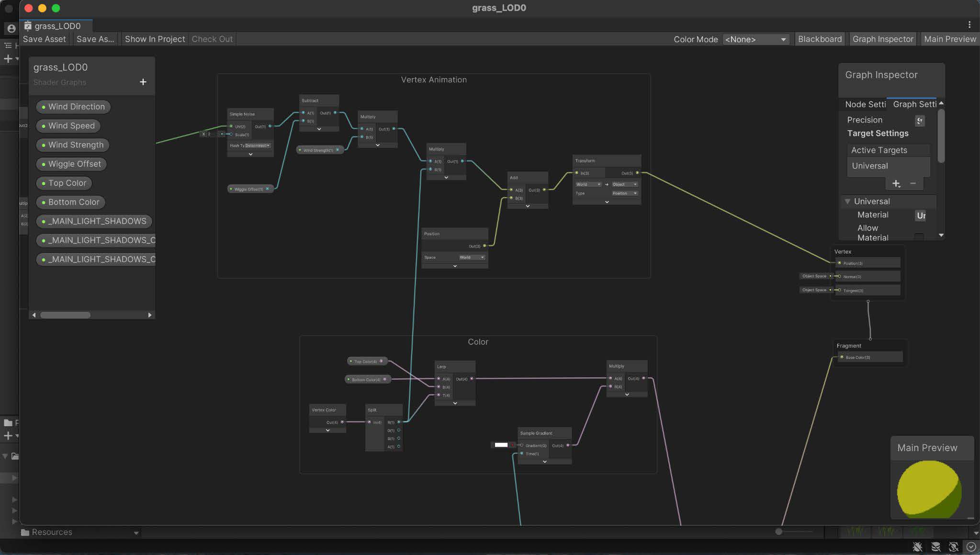
Task: Click the cache server database icon
Action: point(935,546)
